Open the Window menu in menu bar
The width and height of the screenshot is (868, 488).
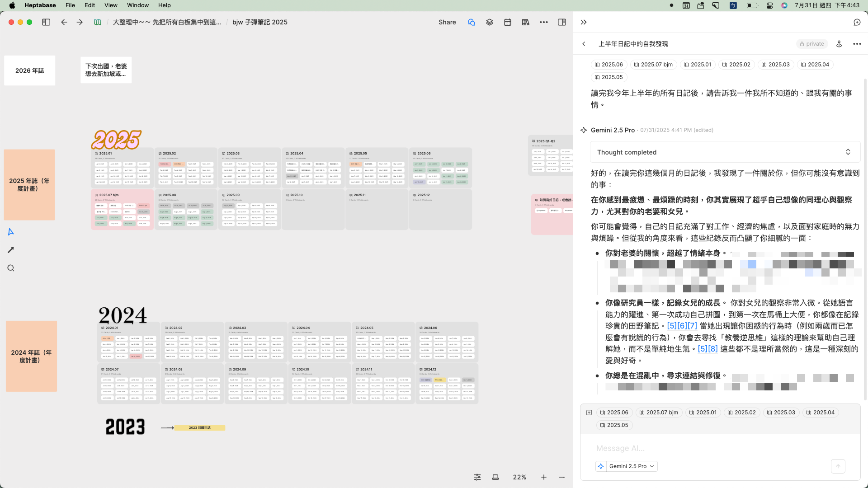(x=138, y=5)
